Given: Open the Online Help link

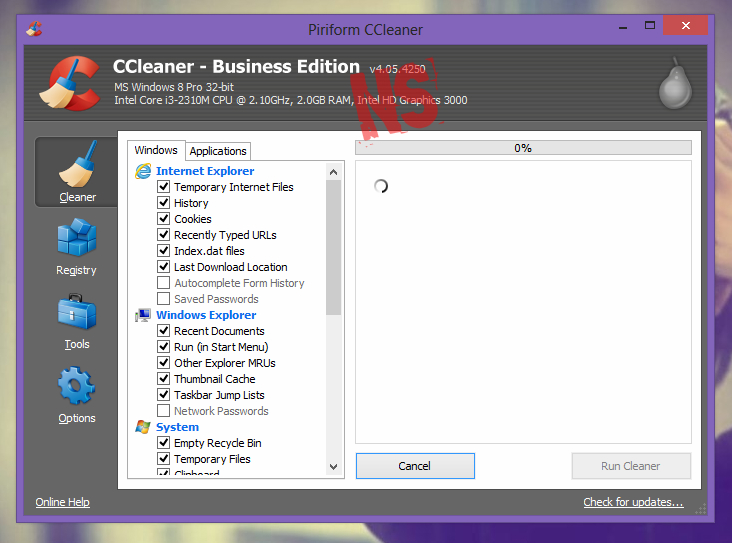Looking at the screenshot, I should point(63,502).
